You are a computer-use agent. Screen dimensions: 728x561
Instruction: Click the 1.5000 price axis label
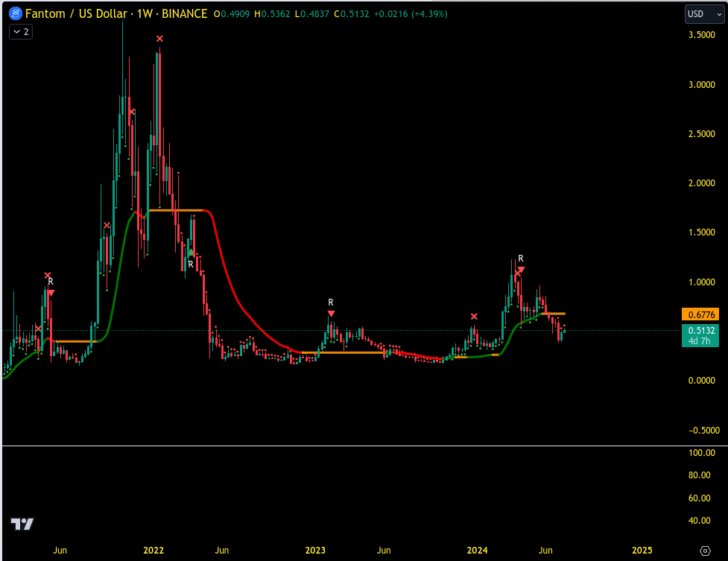pos(701,232)
